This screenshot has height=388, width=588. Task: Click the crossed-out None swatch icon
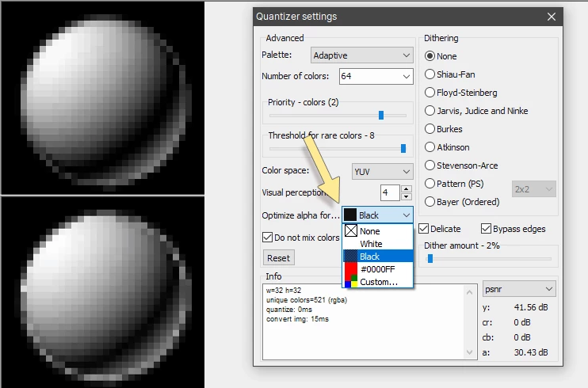[x=351, y=230]
